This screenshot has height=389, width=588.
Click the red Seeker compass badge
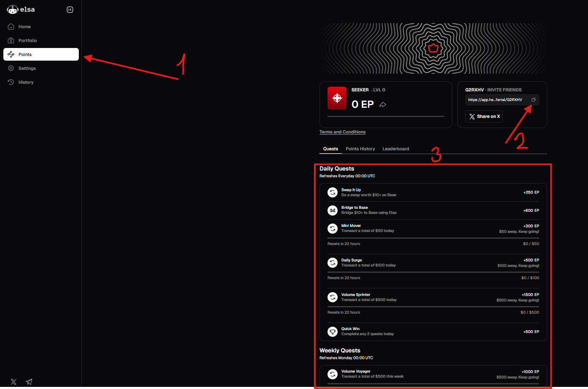[x=337, y=99]
